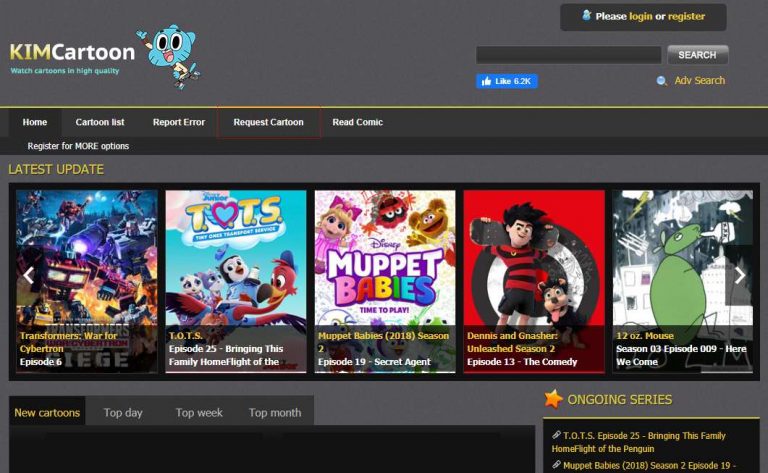Click the ONGOING SERIES heading text
Image resolution: width=768 pixels, height=473 pixels.
tap(620, 400)
